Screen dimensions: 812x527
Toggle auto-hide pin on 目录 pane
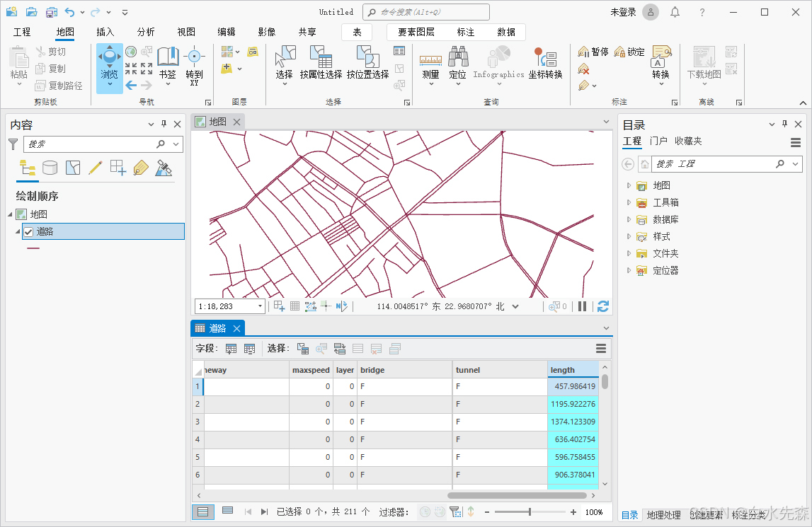[784, 124]
